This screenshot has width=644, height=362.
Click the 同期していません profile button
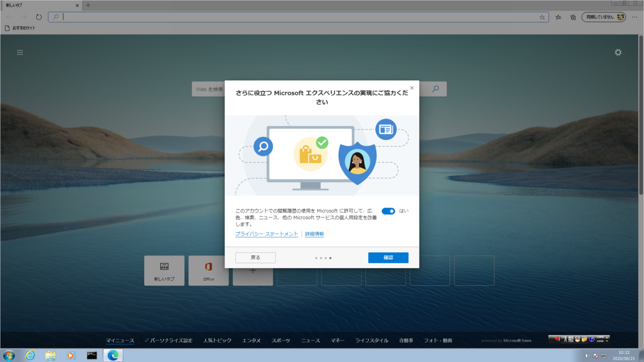605,17
